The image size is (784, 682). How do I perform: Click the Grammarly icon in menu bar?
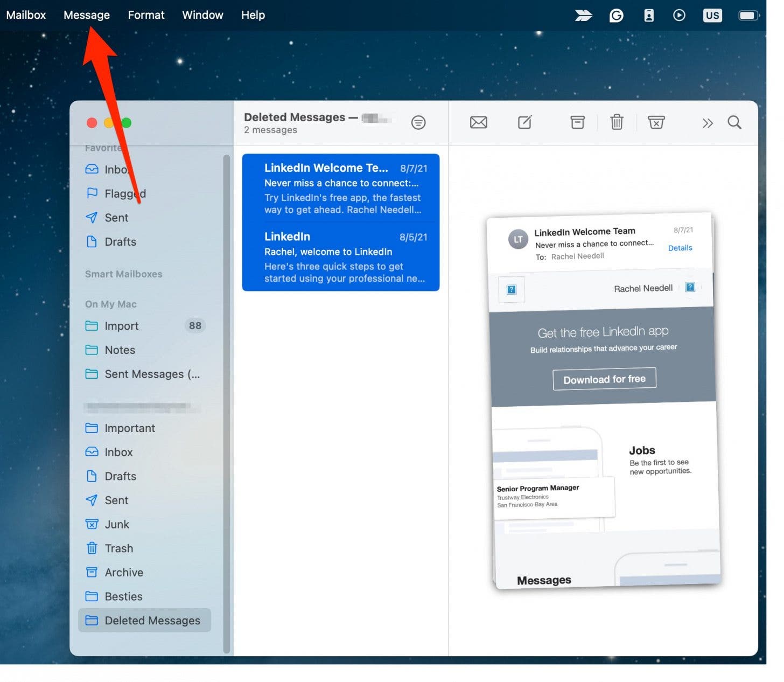point(616,15)
